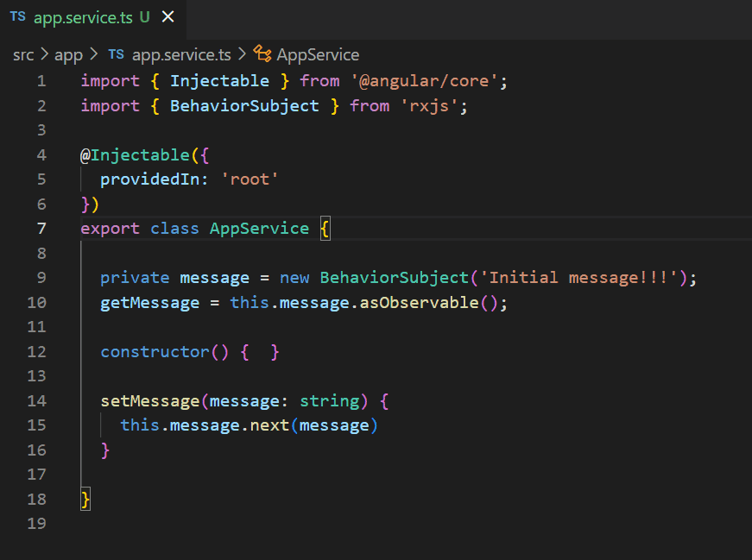Click the AppService class name on line 7

pos(260,230)
